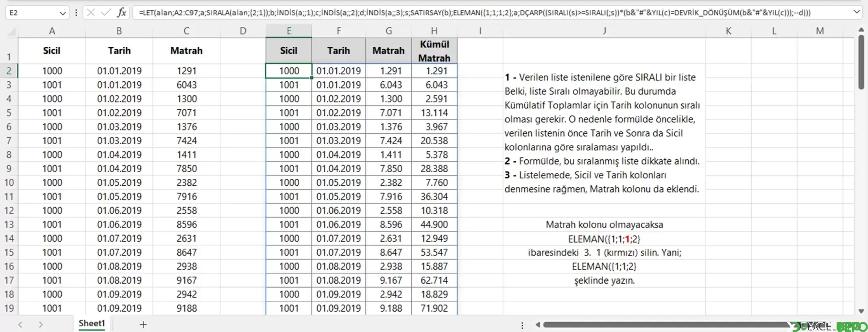Click cell C18 containing 2942
This screenshot has height=332, width=868.
pos(186,294)
